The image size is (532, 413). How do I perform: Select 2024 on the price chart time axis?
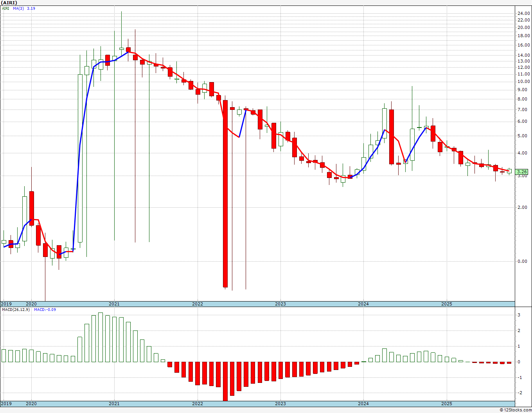point(363,304)
